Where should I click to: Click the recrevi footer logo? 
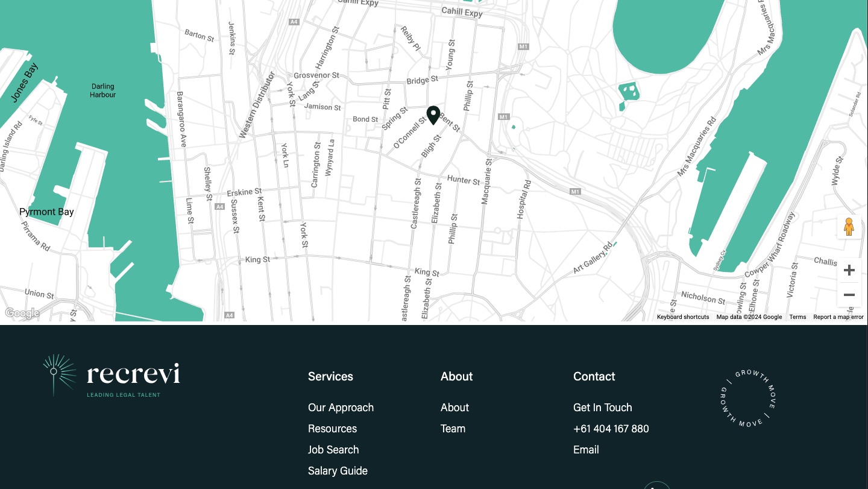click(x=112, y=375)
